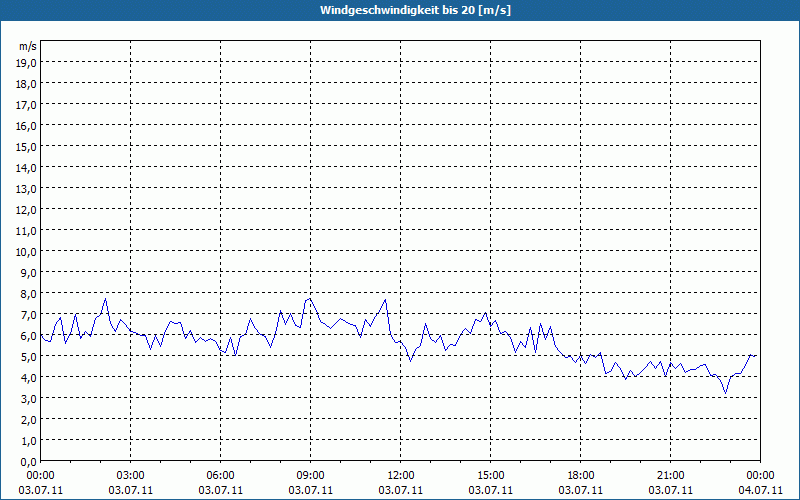This screenshot has height=500, width=800.
Task: Select the '5,0' y-axis label
Action: tap(29, 357)
